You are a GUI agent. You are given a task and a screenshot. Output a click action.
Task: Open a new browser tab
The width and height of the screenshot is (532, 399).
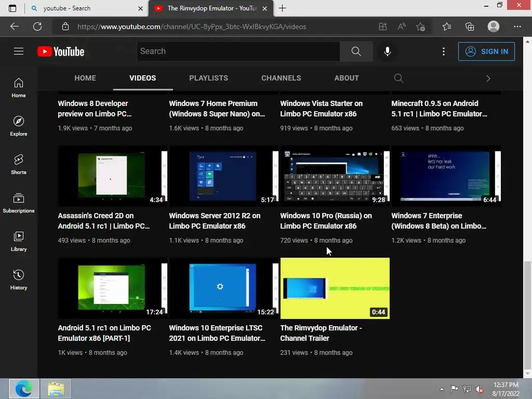click(x=282, y=8)
